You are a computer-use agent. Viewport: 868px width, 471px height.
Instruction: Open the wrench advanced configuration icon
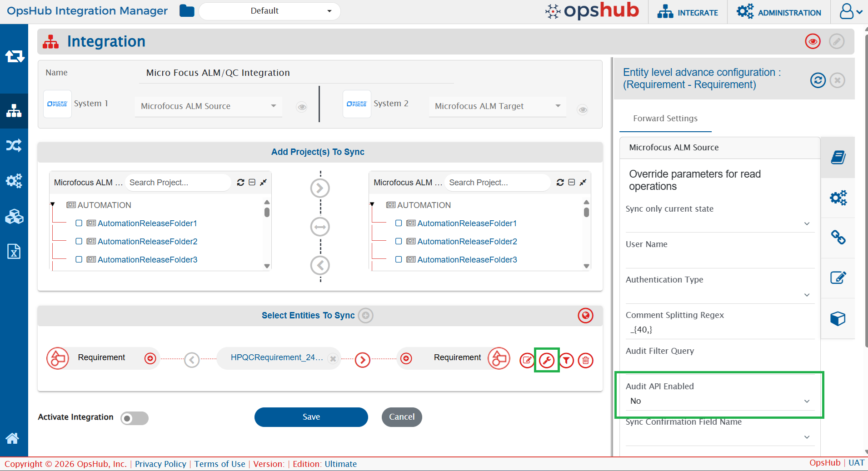(547, 361)
